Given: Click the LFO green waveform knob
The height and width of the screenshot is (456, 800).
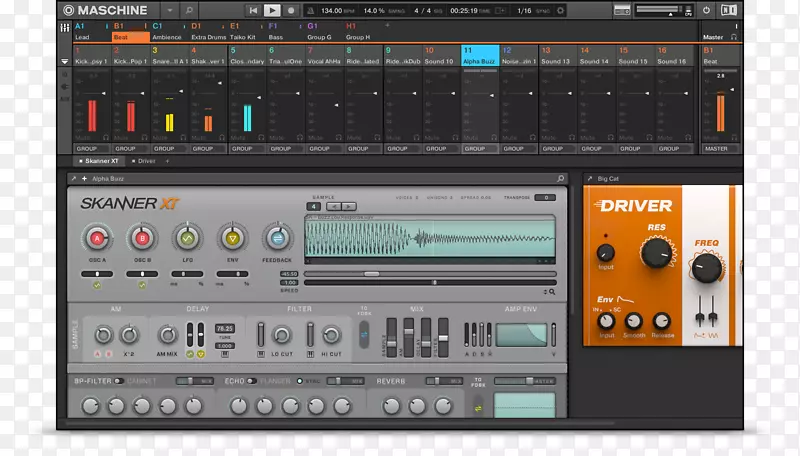Looking at the screenshot, I should (187, 239).
